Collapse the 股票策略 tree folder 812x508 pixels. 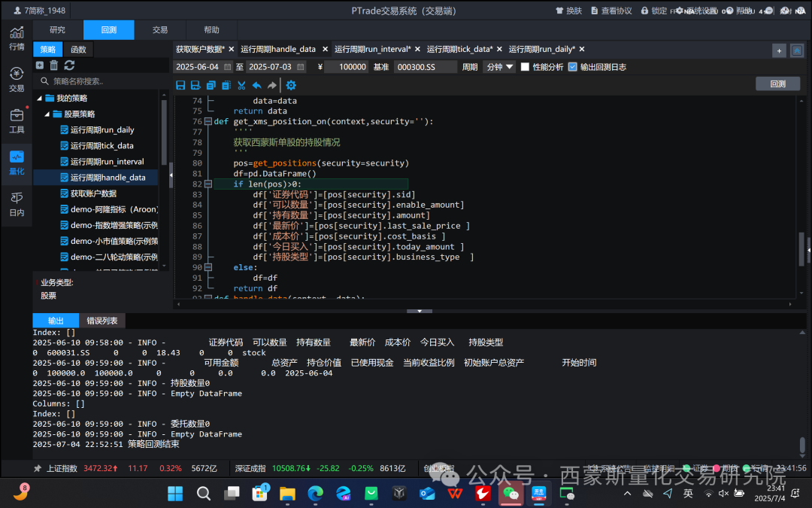coord(47,114)
